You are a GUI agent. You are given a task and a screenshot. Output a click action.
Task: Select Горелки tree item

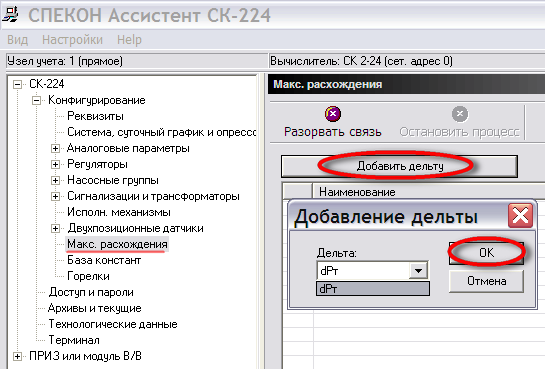click(88, 276)
